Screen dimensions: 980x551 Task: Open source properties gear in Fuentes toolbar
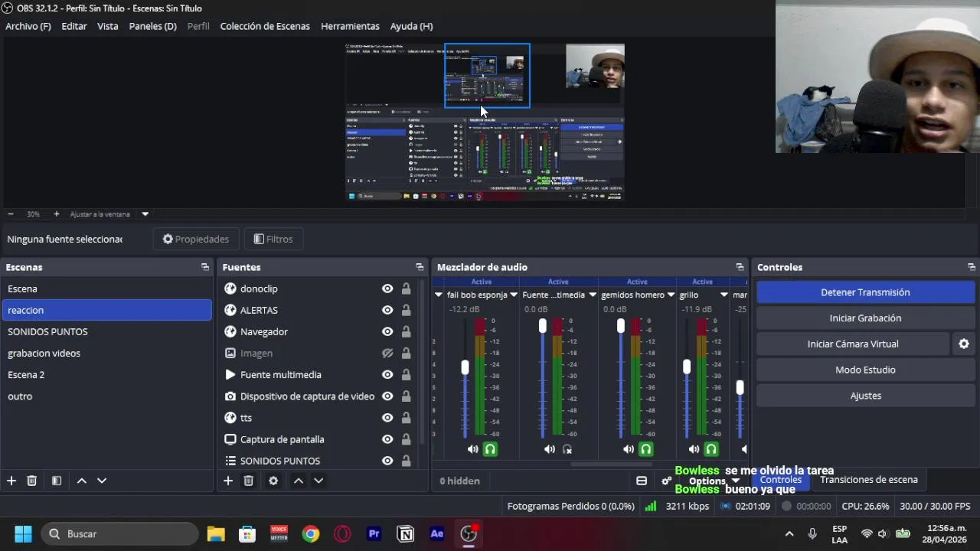coord(273,481)
